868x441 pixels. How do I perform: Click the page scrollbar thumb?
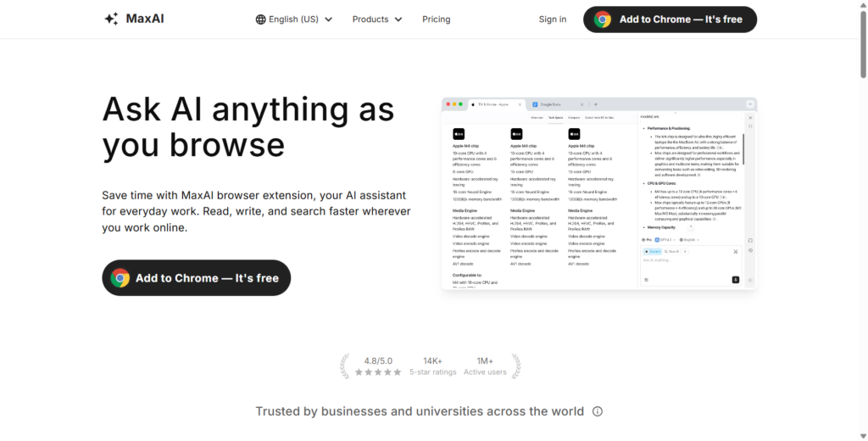(863, 44)
